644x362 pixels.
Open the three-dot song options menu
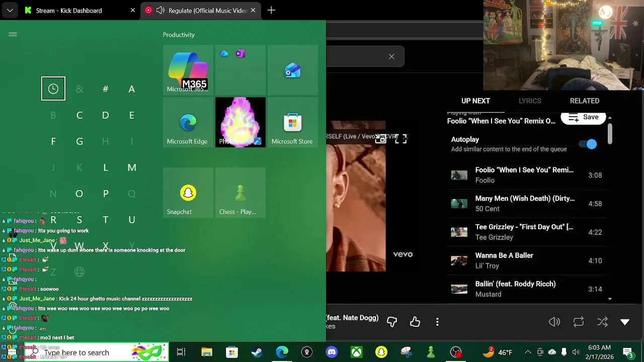(x=437, y=322)
